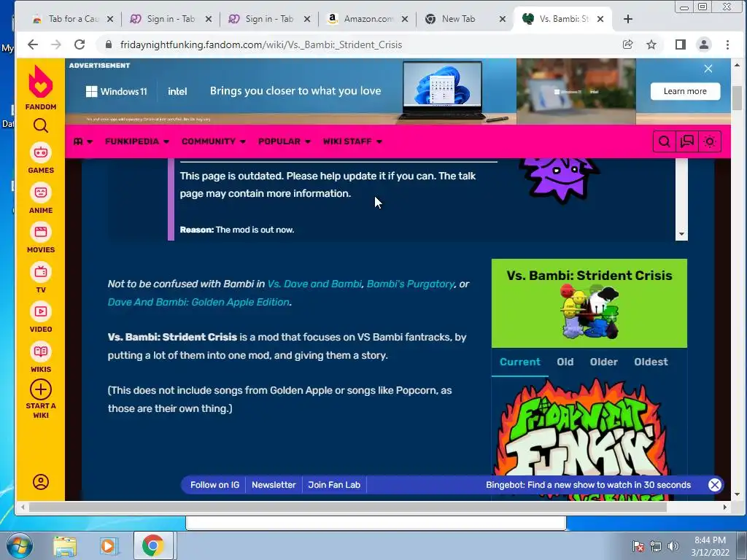Toggle the light/dark theme sun icon
This screenshot has width=747, height=560.
pos(710,141)
